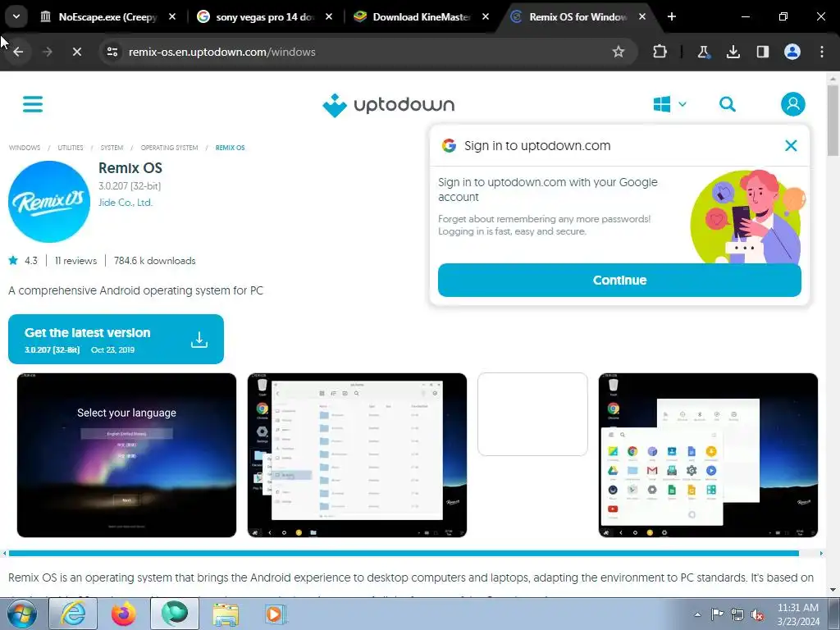Open the Select your language screenshot
840x630 pixels.
point(126,455)
